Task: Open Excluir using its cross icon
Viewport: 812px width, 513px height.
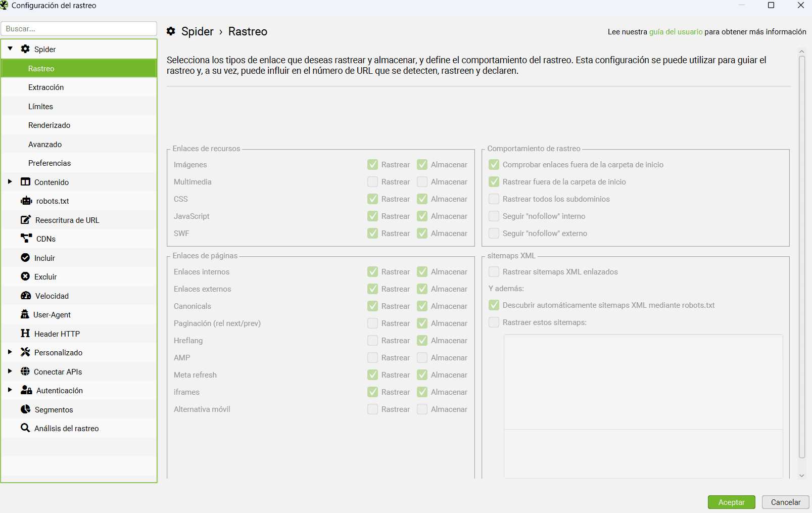Action: pos(25,276)
